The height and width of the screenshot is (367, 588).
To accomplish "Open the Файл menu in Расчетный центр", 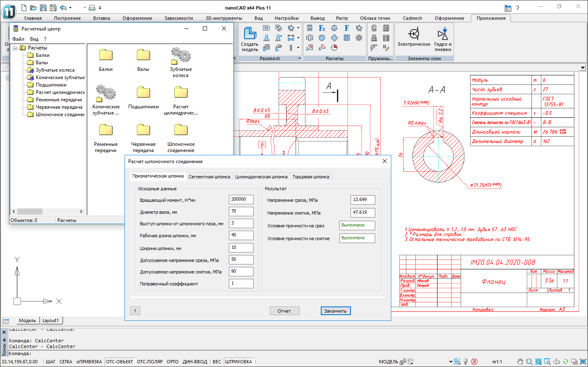I will coord(19,39).
